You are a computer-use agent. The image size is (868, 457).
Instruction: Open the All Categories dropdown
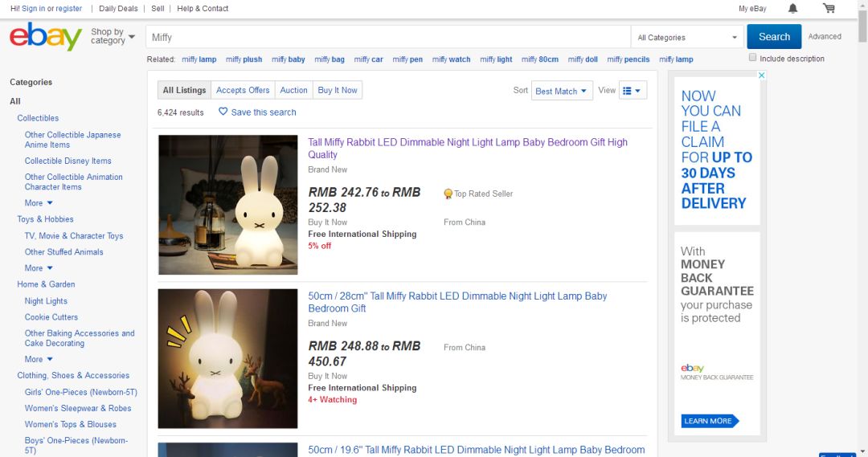tap(687, 38)
